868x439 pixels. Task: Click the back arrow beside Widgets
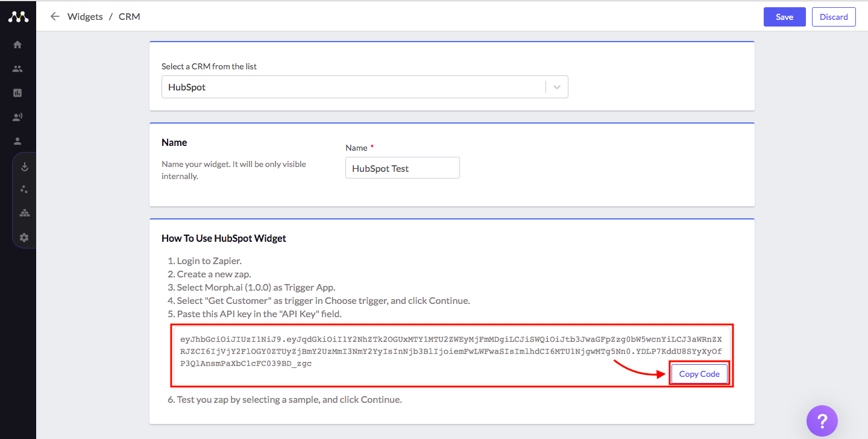tap(55, 17)
